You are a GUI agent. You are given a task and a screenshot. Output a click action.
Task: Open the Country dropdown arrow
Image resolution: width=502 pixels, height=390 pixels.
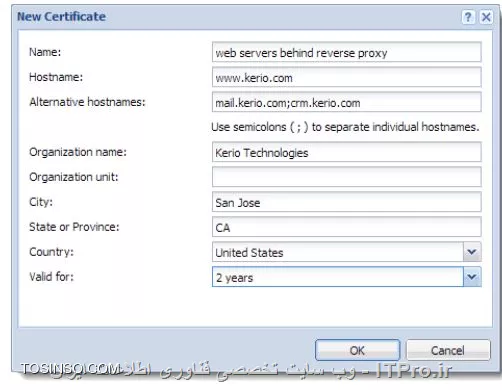click(x=472, y=252)
